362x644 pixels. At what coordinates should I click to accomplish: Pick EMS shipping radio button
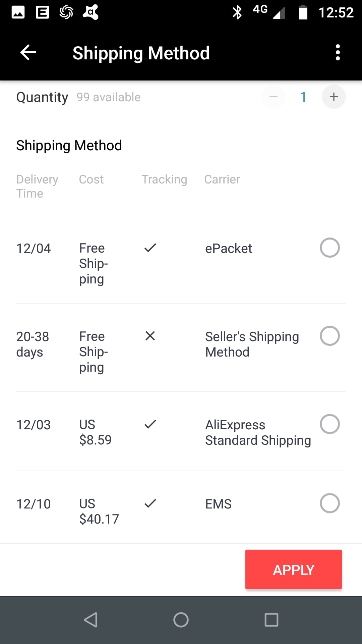pos(329,503)
